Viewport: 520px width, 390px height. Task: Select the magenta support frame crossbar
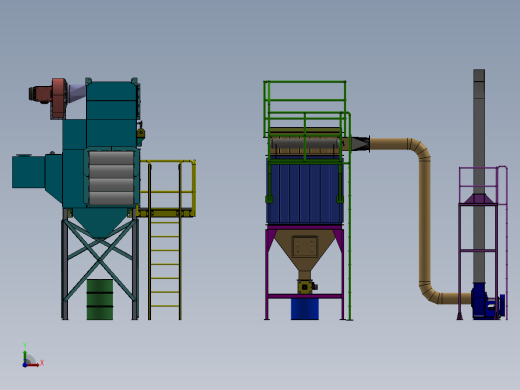click(x=305, y=296)
